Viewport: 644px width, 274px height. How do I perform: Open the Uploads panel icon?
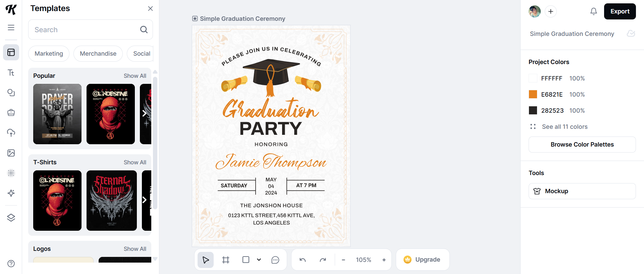tap(11, 133)
